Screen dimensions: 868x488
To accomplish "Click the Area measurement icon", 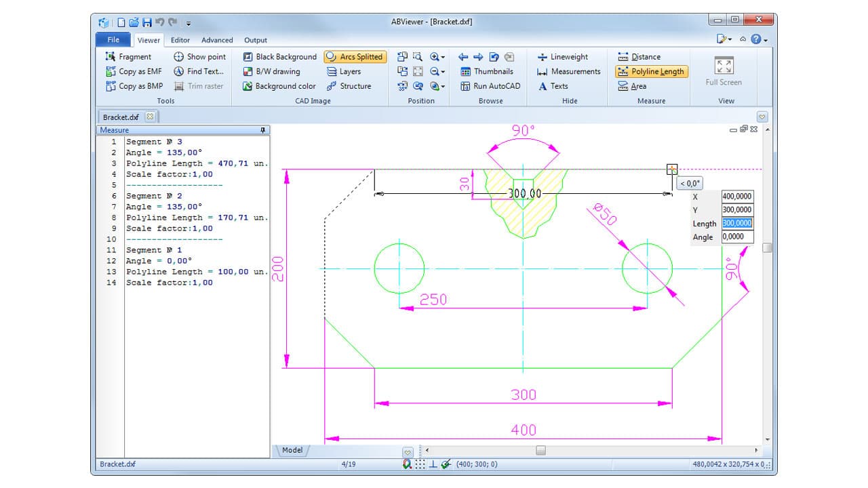I will click(x=633, y=86).
